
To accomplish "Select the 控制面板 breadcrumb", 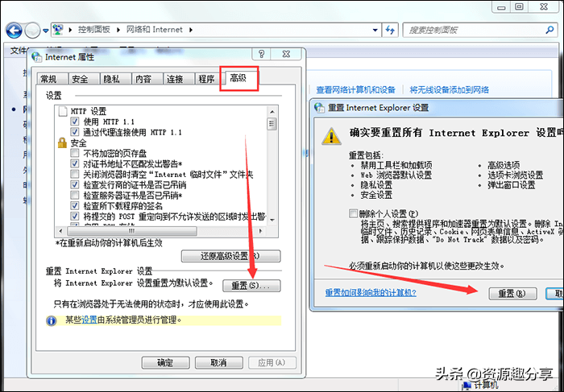I will pos(94,30).
